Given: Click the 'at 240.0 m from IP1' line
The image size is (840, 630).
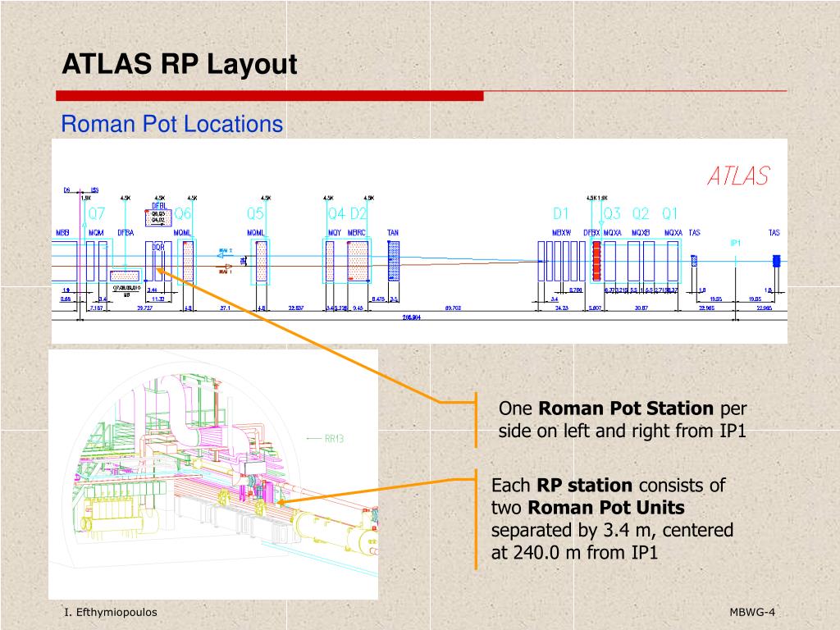Looking at the screenshot, I should click(x=574, y=552).
